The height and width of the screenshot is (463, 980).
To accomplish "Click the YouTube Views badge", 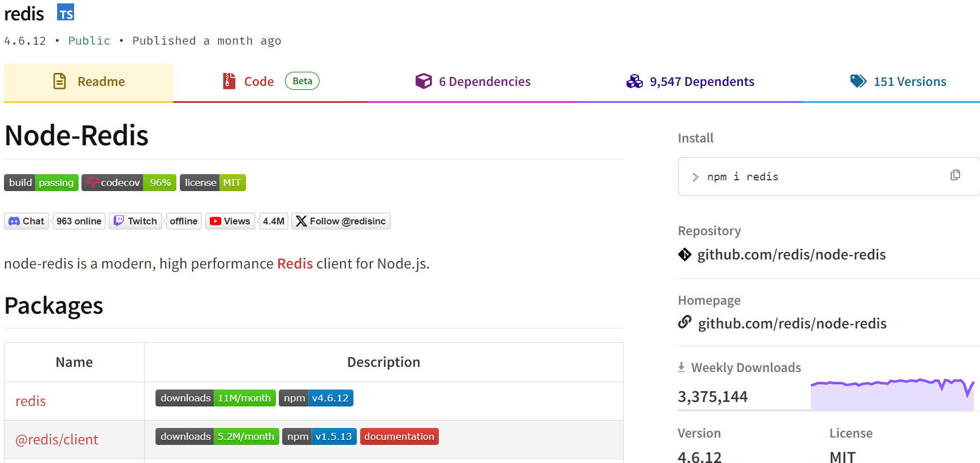I will coord(230,221).
